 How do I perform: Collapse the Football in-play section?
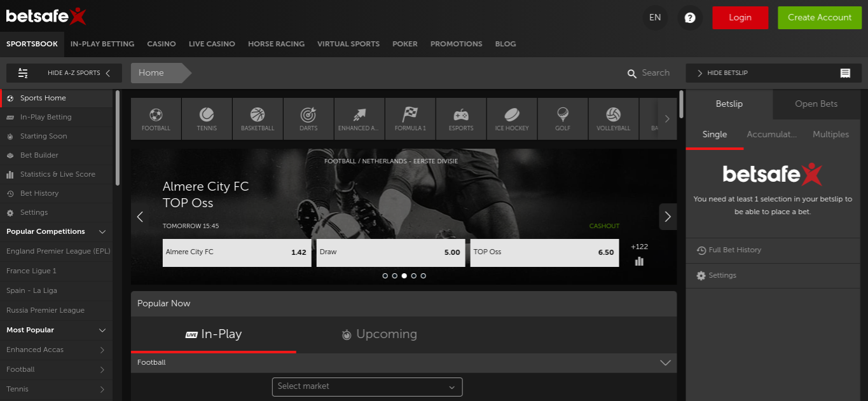[665, 363]
